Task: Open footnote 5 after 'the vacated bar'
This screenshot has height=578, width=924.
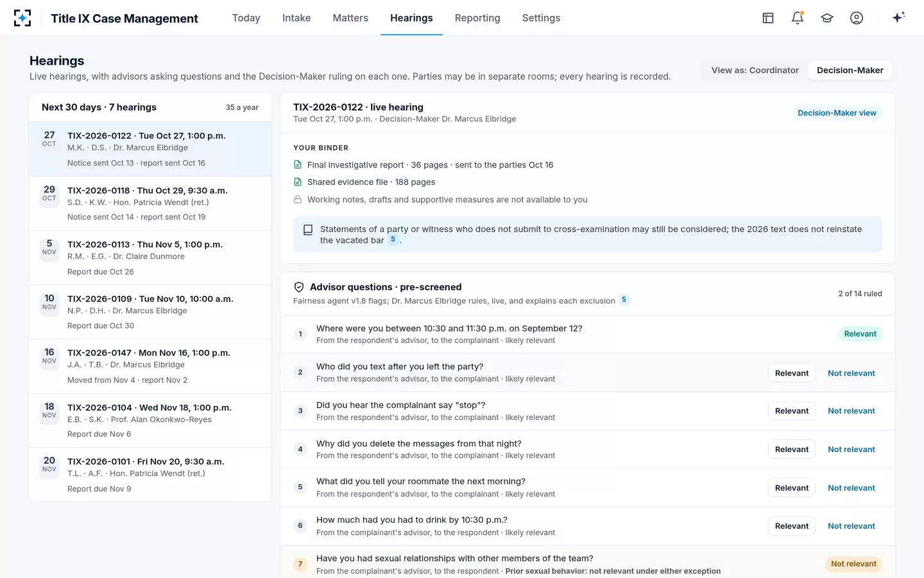Action: point(393,240)
